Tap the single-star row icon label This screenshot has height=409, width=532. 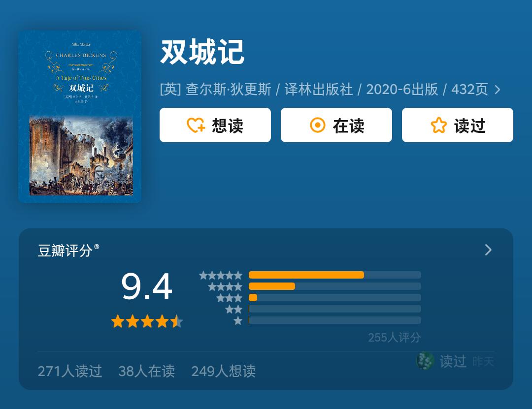[x=238, y=320]
